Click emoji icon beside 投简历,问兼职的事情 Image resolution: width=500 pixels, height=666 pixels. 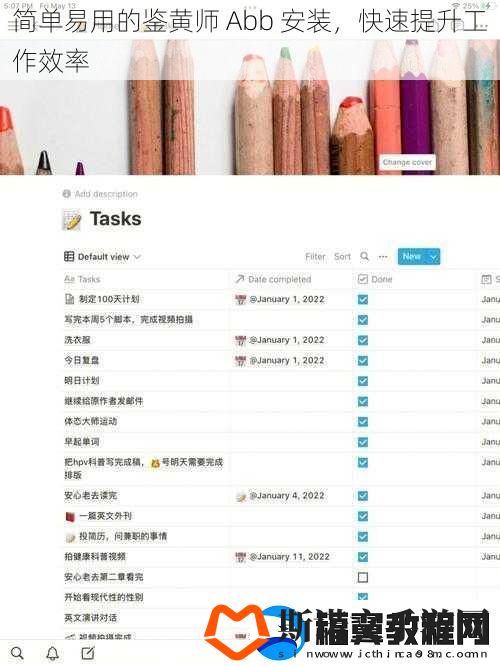tap(70, 537)
